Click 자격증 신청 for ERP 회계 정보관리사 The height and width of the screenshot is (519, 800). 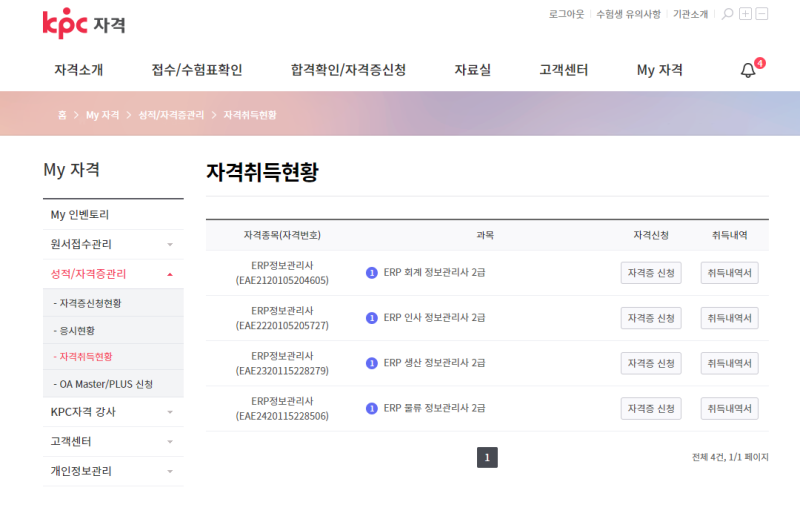pos(650,273)
